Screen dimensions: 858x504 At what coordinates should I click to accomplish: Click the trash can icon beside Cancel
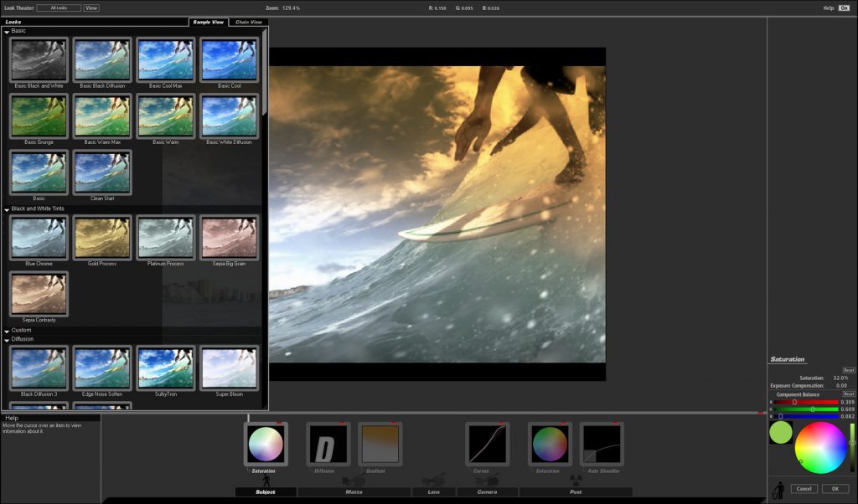(778, 490)
